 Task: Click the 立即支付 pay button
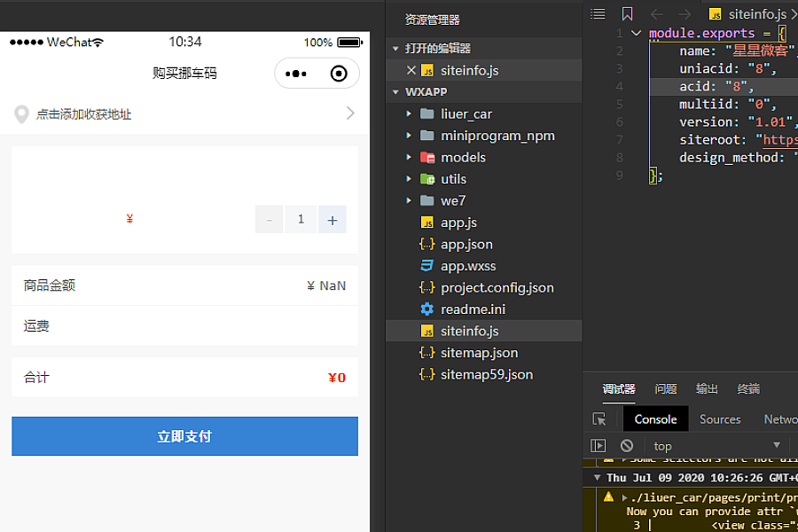[184, 436]
